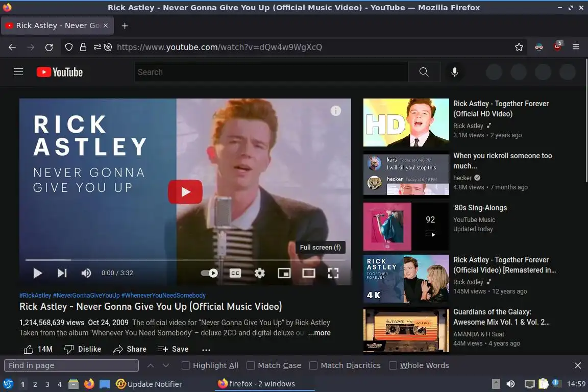Go to the YouTube home logo
588x392 pixels.
tap(60, 72)
